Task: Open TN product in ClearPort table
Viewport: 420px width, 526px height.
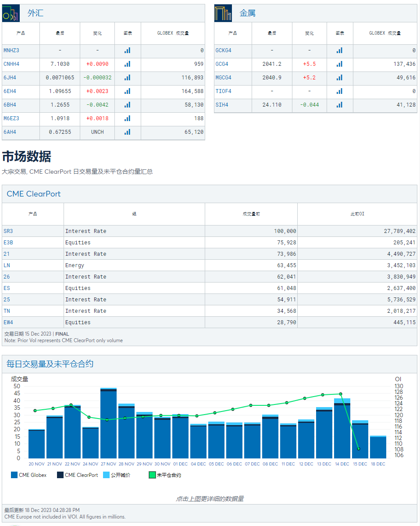Action: tap(7, 311)
